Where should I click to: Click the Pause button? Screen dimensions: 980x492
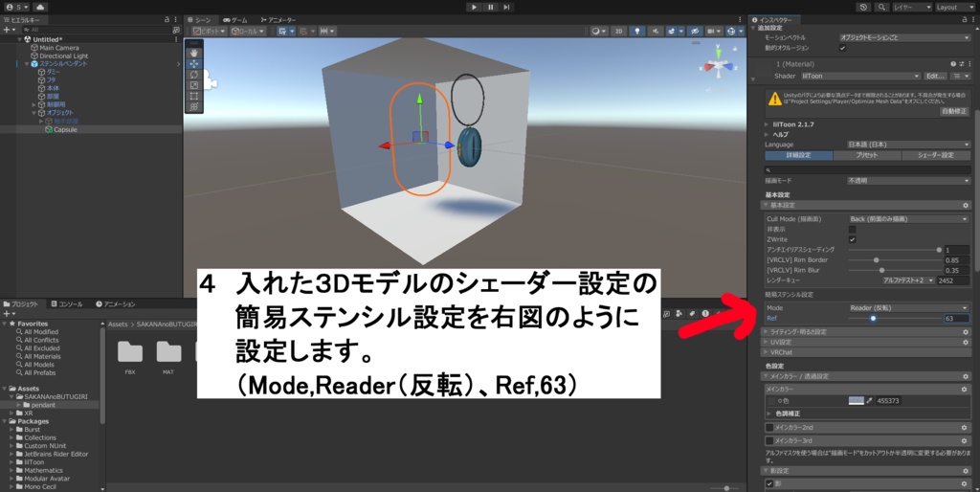pos(490,7)
